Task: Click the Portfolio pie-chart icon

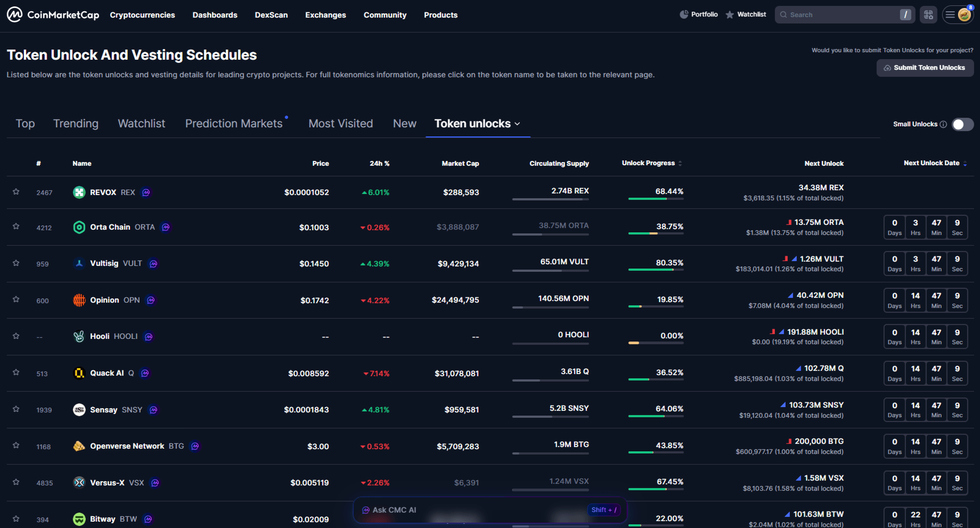Action: click(x=683, y=14)
